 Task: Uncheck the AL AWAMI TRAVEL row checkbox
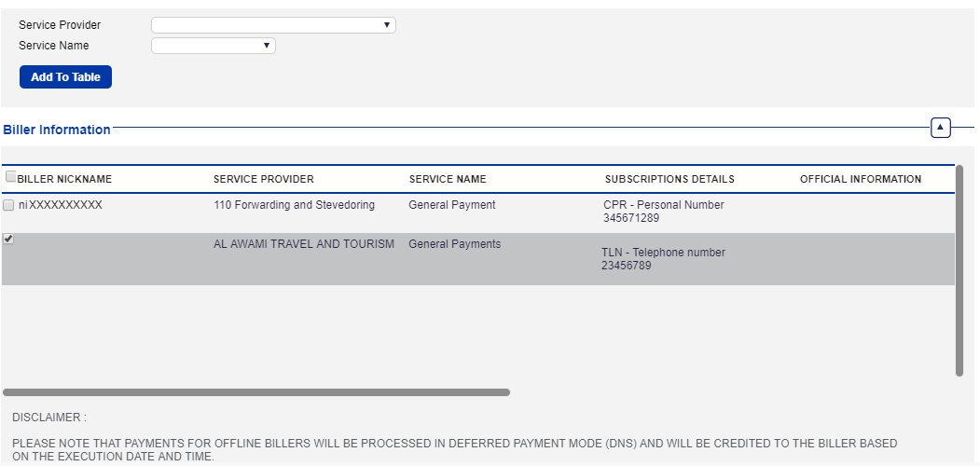[x=8, y=240]
